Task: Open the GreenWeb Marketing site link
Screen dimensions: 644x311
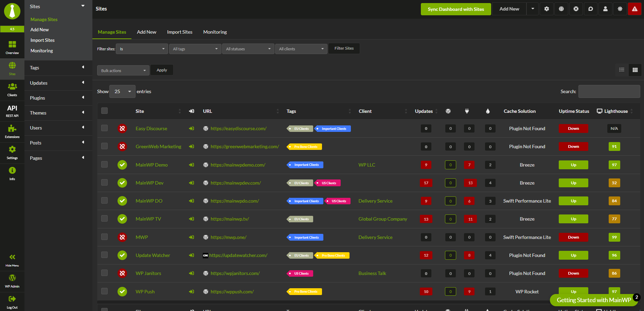Action: point(159,146)
